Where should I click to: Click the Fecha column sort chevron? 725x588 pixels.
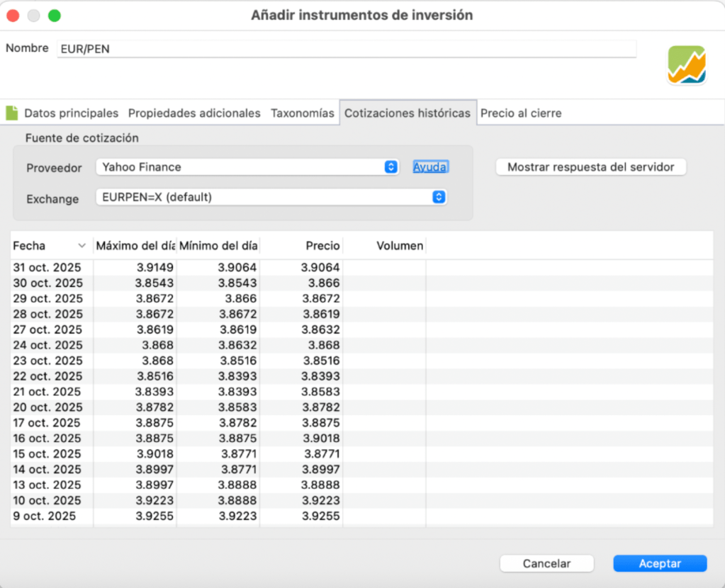coord(82,246)
